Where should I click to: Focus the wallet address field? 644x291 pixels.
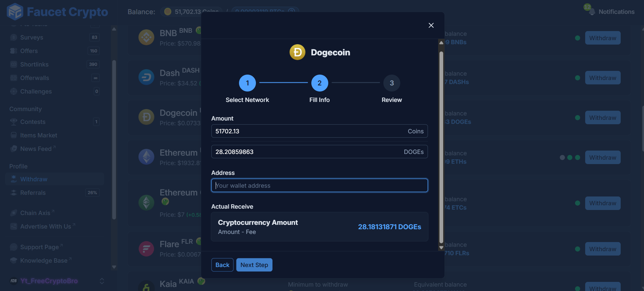[319, 185]
